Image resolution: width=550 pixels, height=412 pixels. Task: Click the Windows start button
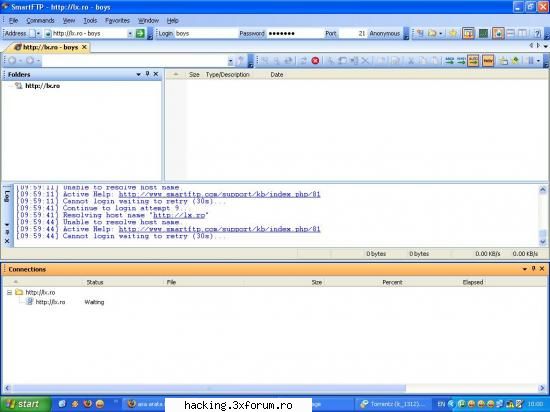[x=25, y=404]
